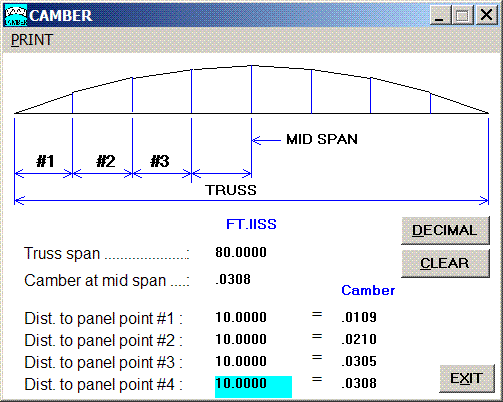Click the MID SPAN label in diagram

322,139
